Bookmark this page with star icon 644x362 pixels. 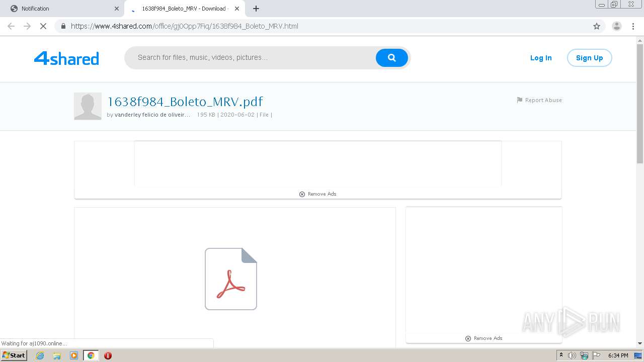coord(597,26)
